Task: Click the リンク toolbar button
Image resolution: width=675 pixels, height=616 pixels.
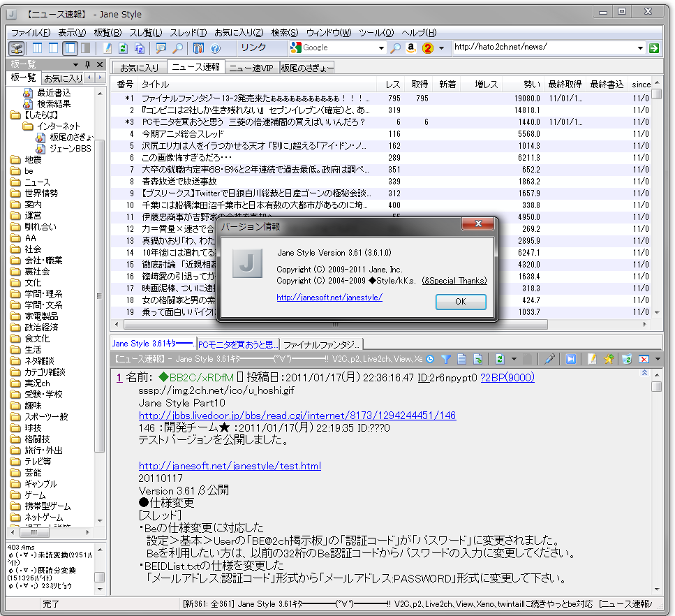Action: [x=253, y=47]
